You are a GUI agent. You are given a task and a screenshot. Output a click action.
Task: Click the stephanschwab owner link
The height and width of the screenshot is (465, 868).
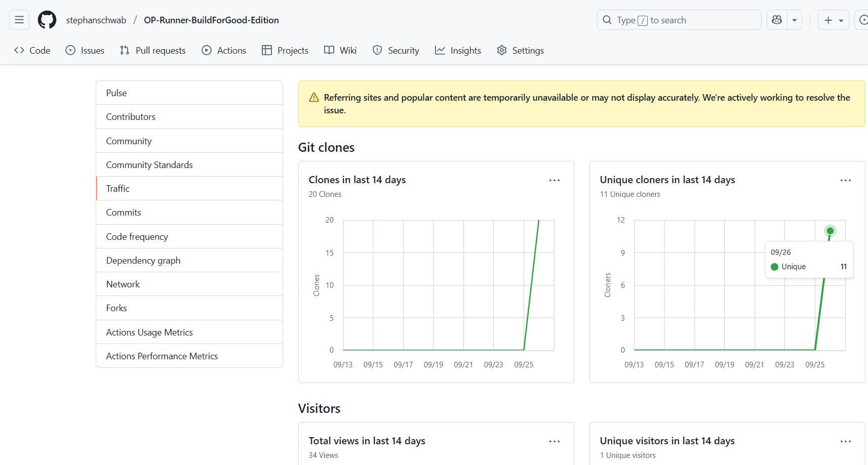(x=96, y=20)
